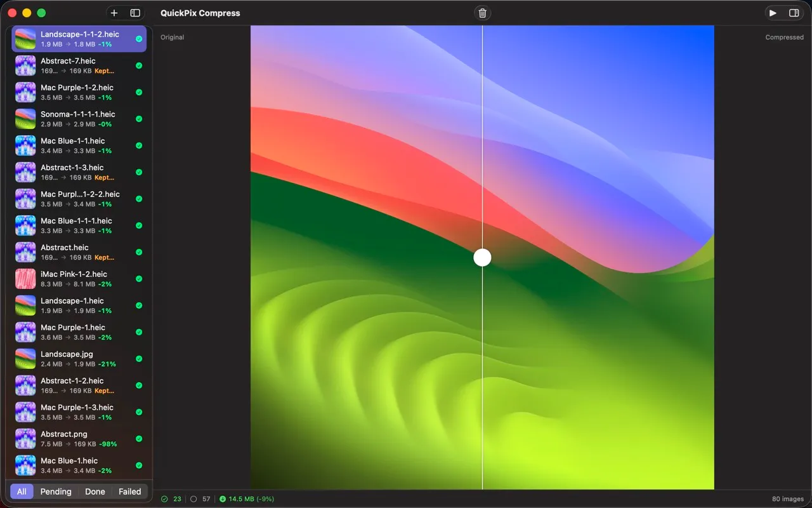Click the completed count 23 indicator
Image resolution: width=812 pixels, height=508 pixels.
171,499
